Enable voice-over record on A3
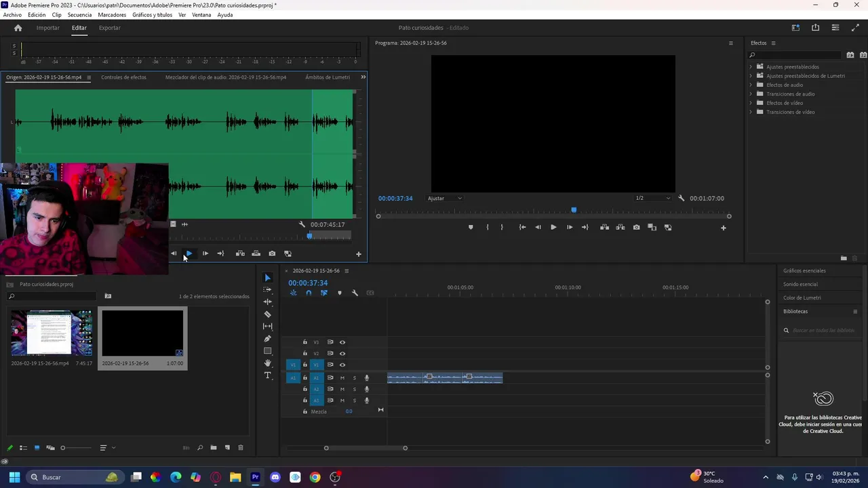The image size is (868, 488). (367, 401)
